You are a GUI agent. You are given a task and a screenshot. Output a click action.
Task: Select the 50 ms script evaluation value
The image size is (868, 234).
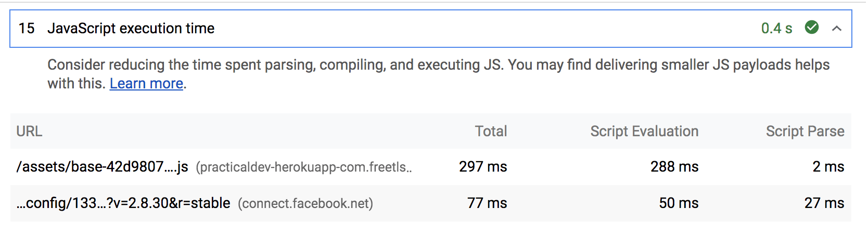click(679, 203)
